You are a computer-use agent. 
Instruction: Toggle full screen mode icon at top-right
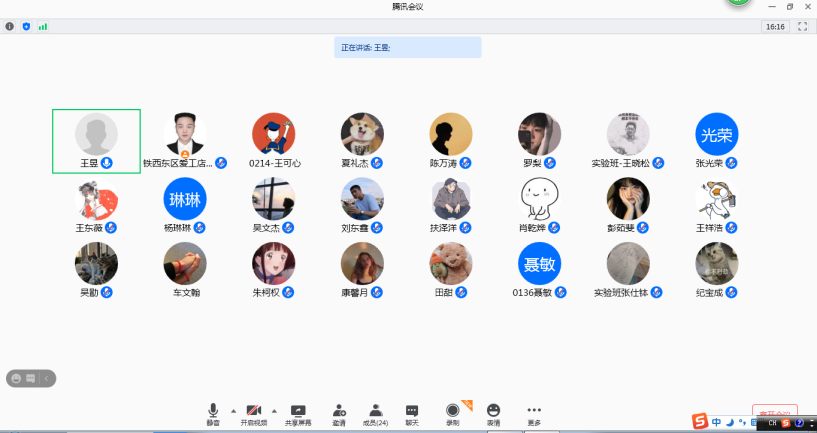click(x=802, y=26)
